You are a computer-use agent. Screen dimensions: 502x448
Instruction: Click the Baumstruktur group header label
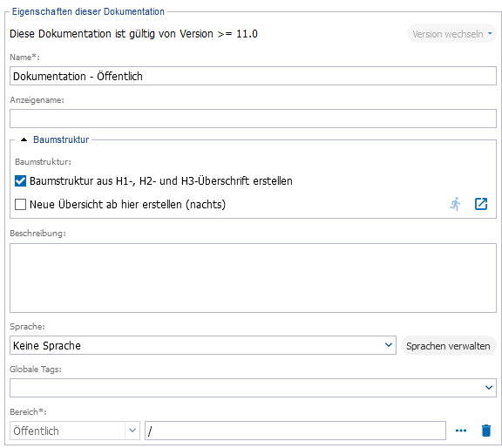[x=61, y=139]
